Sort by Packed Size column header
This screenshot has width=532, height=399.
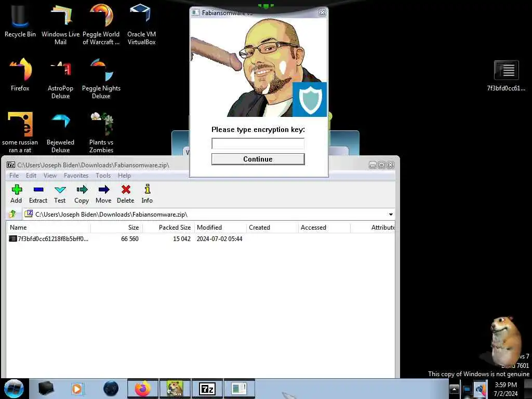(168, 228)
